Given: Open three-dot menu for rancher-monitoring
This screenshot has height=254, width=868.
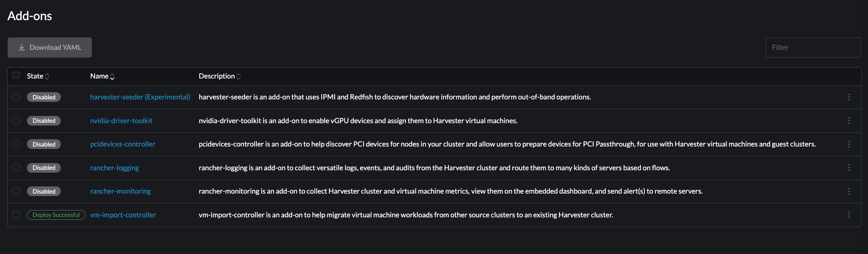Looking at the screenshot, I should [x=849, y=191].
